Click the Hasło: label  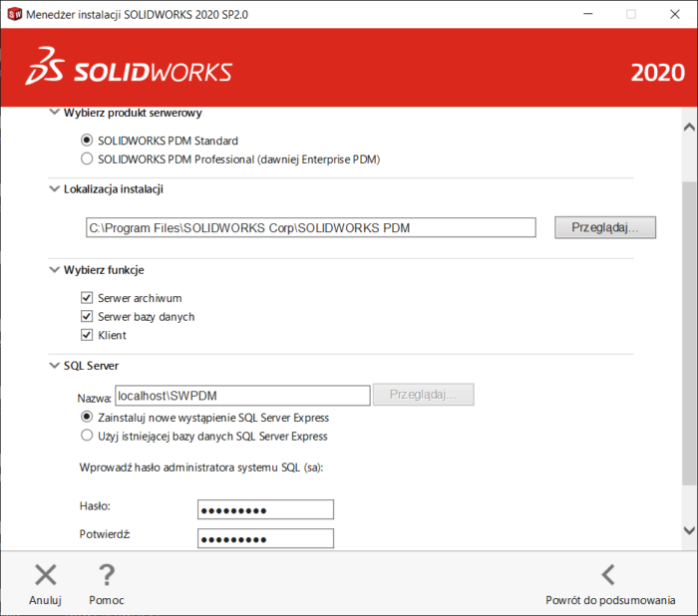(95, 505)
